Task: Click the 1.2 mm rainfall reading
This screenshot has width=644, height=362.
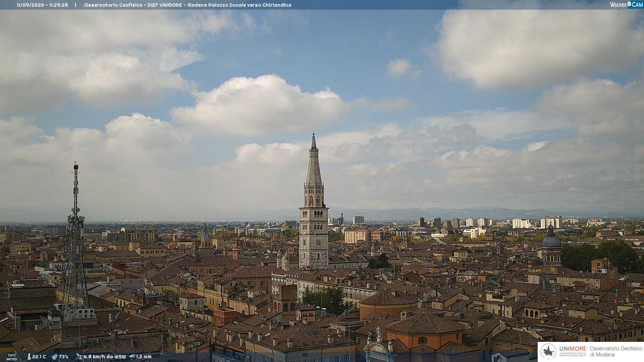Action: [x=144, y=357]
